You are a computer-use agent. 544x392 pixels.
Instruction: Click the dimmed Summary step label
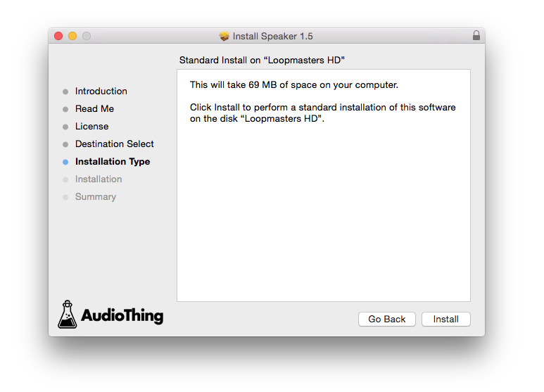click(x=95, y=197)
